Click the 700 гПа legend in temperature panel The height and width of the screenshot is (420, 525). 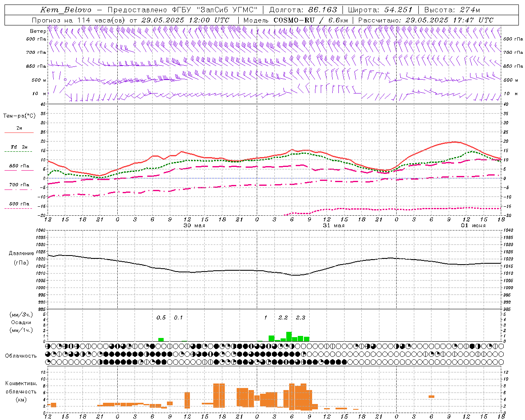pyautogui.click(x=19, y=185)
